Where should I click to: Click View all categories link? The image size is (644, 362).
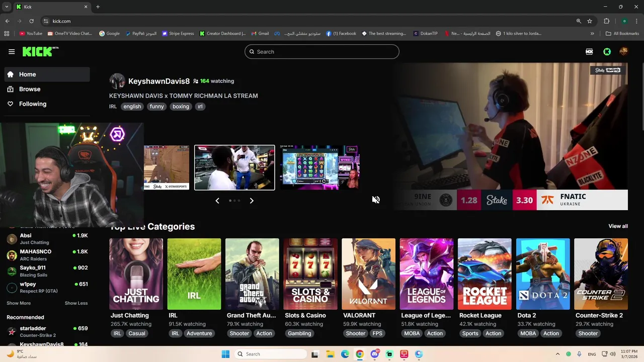(618, 226)
